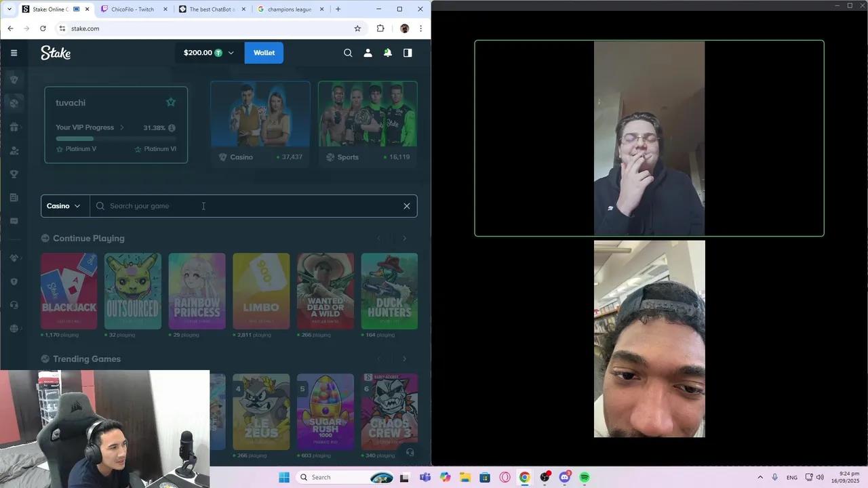Switch to ChicoFilo - Twitch tab
The width and height of the screenshot is (868, 488).
(x=132, y=9)
